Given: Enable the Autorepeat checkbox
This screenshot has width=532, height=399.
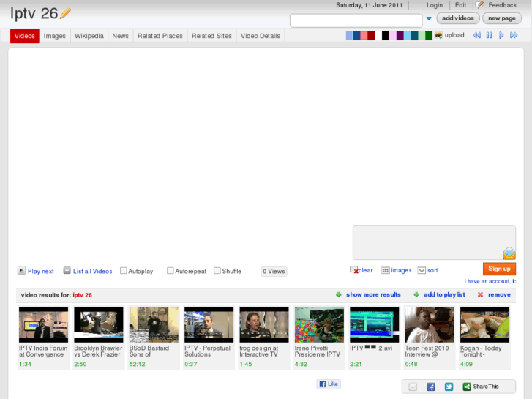Looking at the screenshot, I should tap(171, 271).
